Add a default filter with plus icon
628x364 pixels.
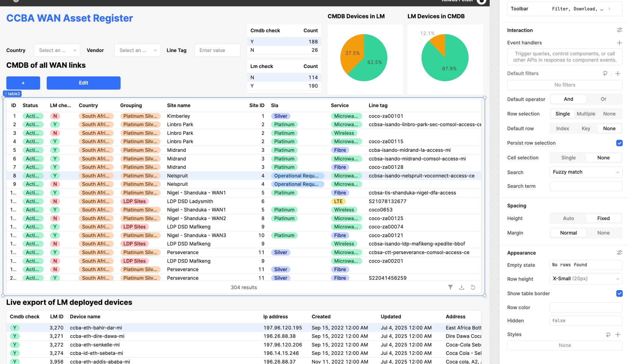click(x=618, y=74)
